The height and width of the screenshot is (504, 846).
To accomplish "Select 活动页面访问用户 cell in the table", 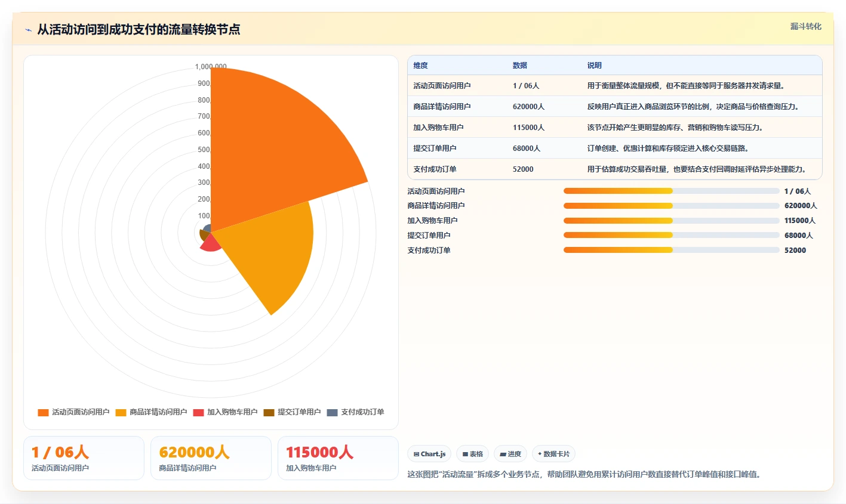I will pyautogui.click(x=442, y=86).
